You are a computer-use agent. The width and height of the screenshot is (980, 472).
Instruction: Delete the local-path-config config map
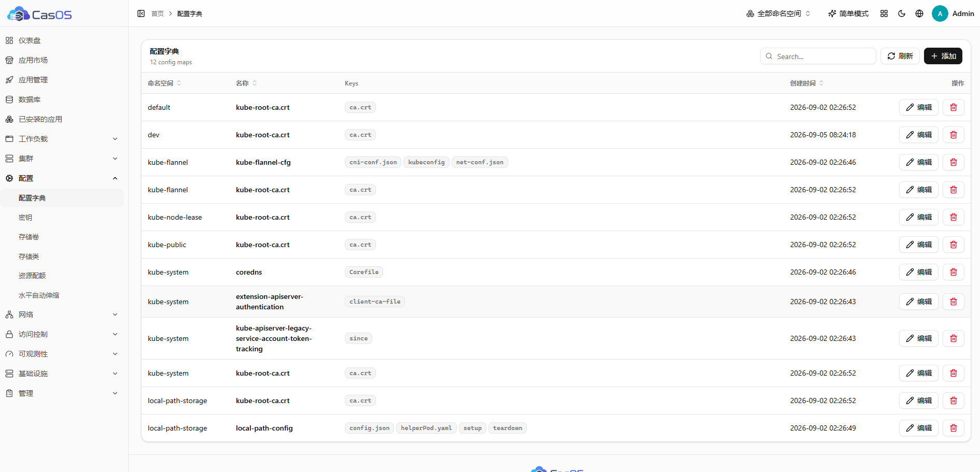pos(953,428)
